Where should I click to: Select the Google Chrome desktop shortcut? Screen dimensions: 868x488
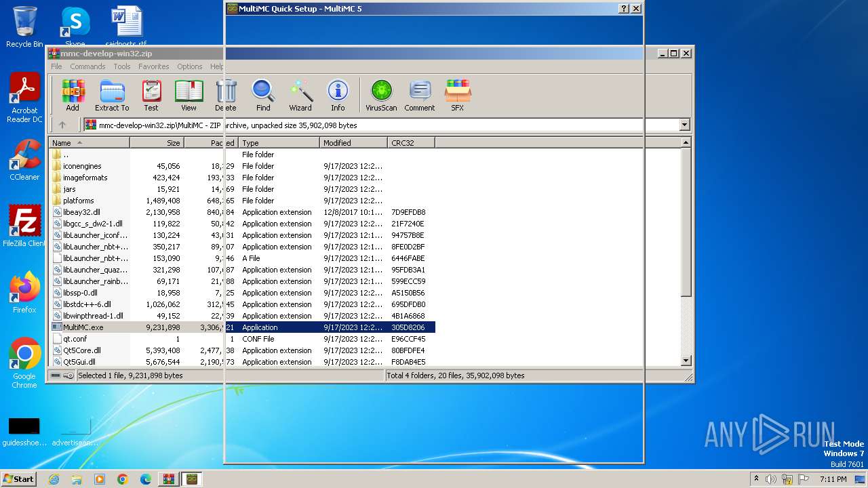click(x=24, y=363)
